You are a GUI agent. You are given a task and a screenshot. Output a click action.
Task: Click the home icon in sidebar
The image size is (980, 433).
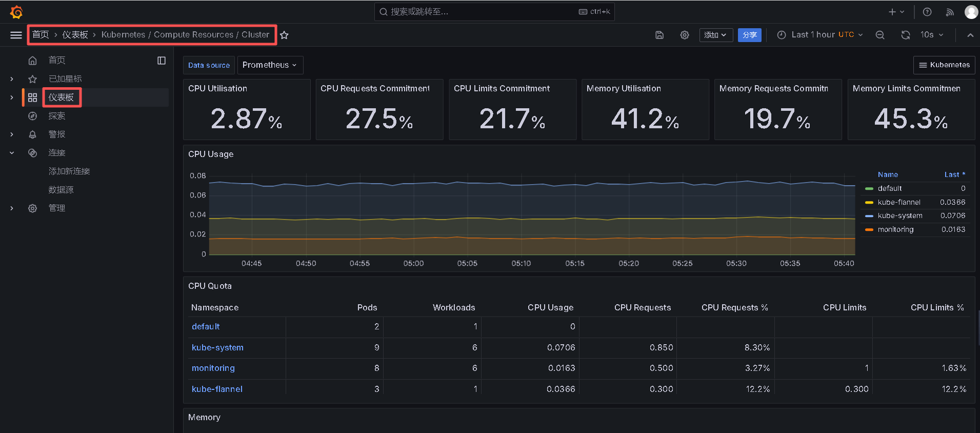coord(32,61)
